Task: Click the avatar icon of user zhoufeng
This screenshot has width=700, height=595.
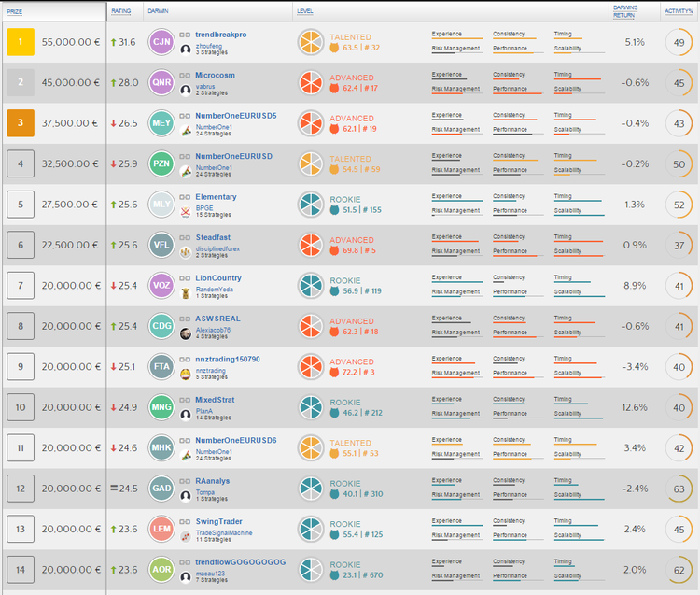Action: [186, 50]
